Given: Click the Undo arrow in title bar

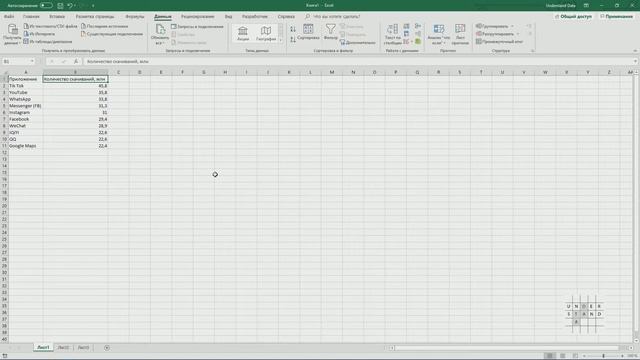Looking at the screenshot, I should point(70,6).
